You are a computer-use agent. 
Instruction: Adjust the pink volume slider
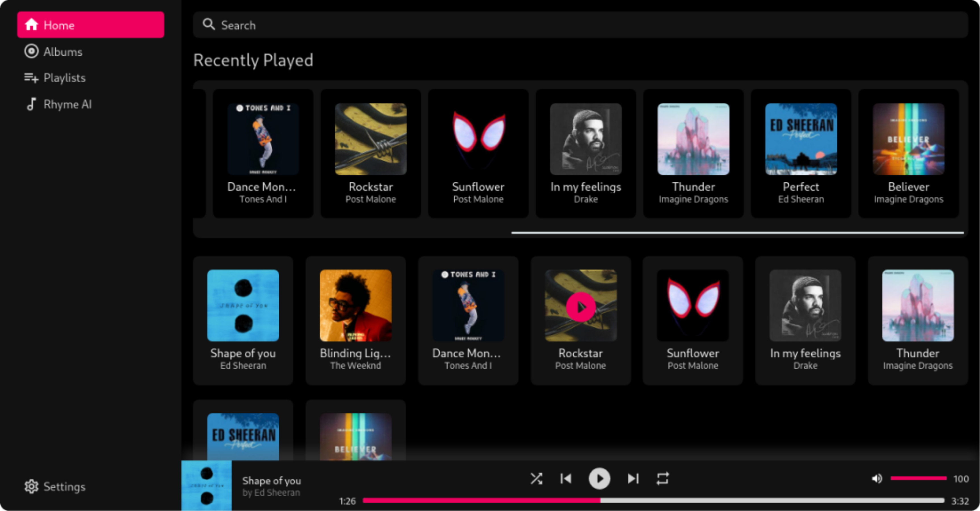click(x=918, y=478)
